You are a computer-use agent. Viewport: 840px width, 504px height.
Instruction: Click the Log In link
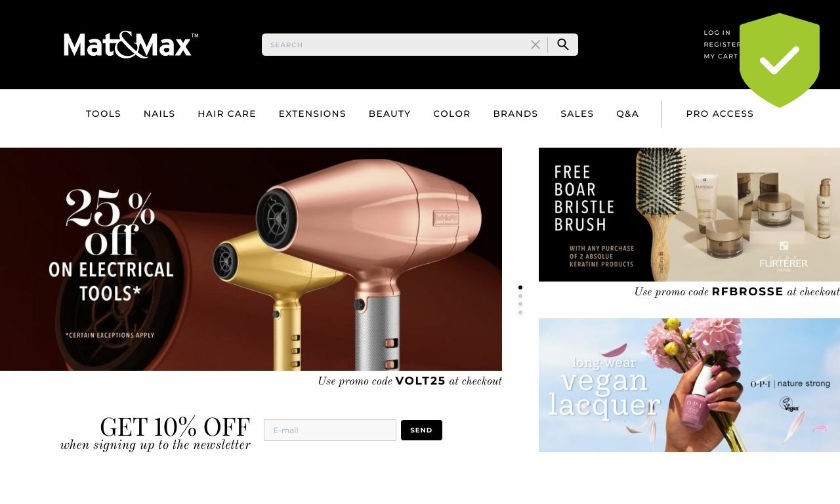click(x=717, y=33)
